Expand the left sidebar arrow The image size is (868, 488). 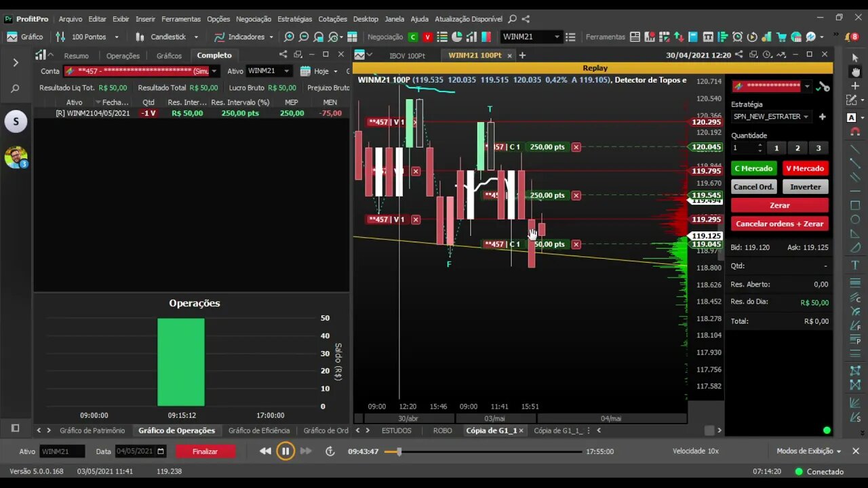pyautogui.click(x=16, y=62)
